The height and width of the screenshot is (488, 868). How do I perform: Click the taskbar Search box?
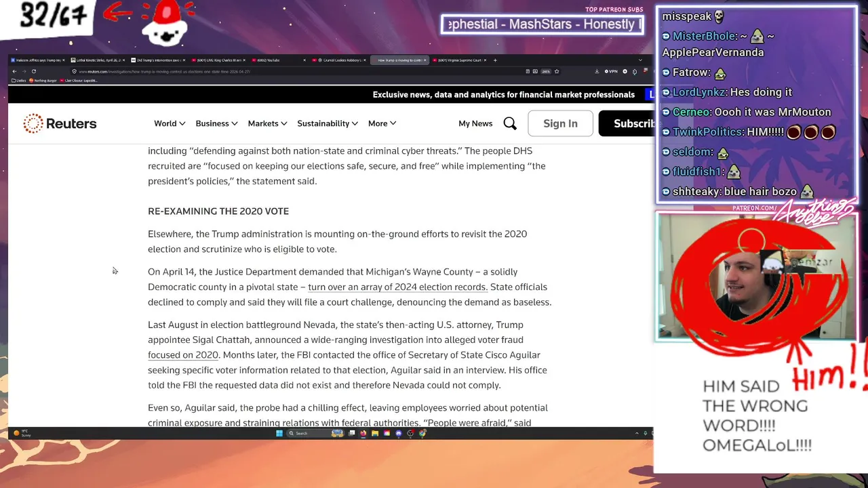[x=315, y=433]
